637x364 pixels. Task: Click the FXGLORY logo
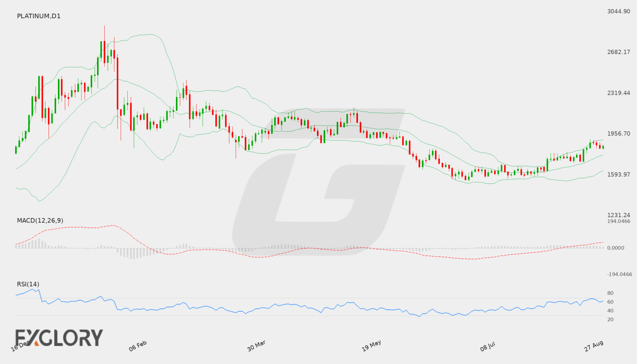[x=59, y=338]
